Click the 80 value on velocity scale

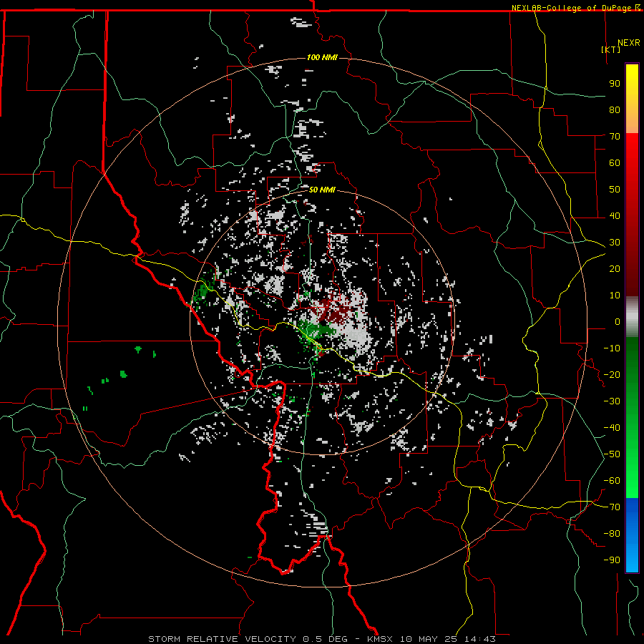615,109
